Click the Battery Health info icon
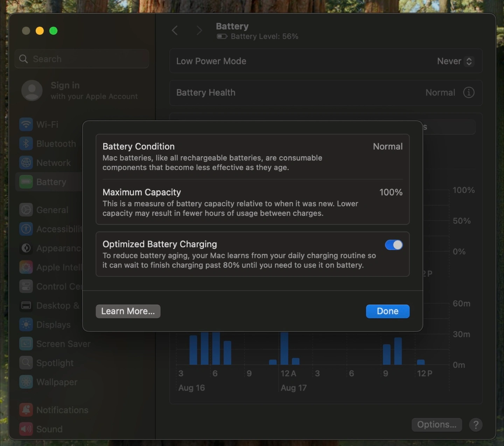 (469, 92)
